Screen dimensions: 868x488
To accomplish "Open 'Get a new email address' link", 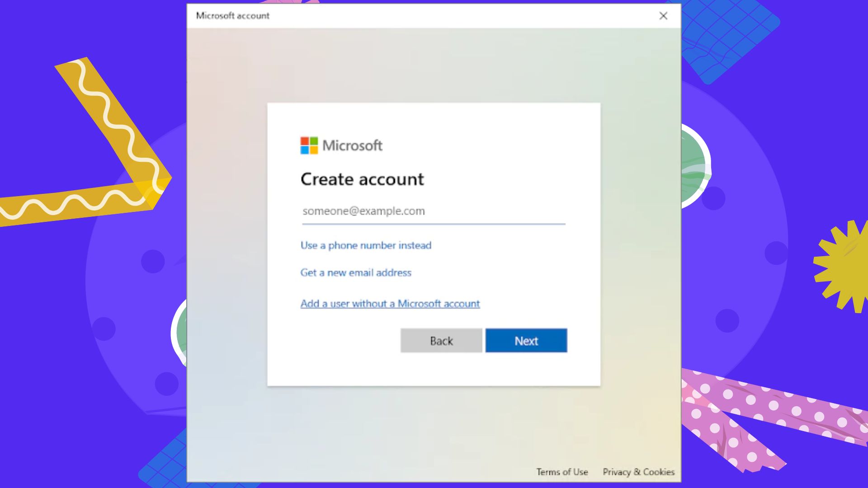I will 356,272.
